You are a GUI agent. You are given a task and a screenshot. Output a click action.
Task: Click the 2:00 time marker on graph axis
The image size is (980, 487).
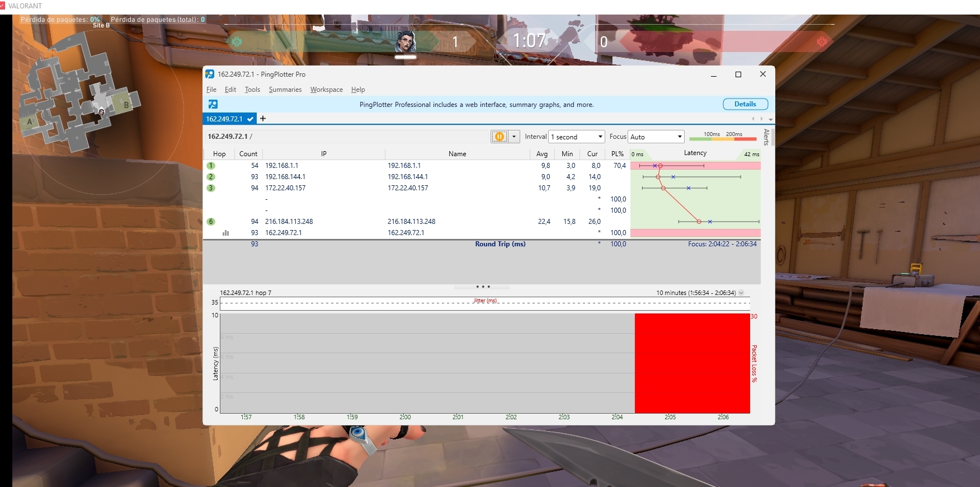coord(405,417)
